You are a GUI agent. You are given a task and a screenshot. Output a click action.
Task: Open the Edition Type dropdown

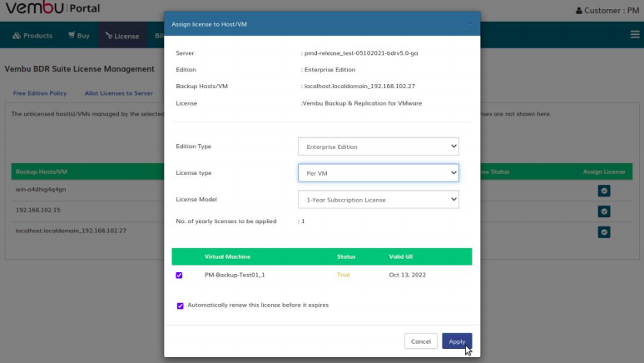pos(379,147)
